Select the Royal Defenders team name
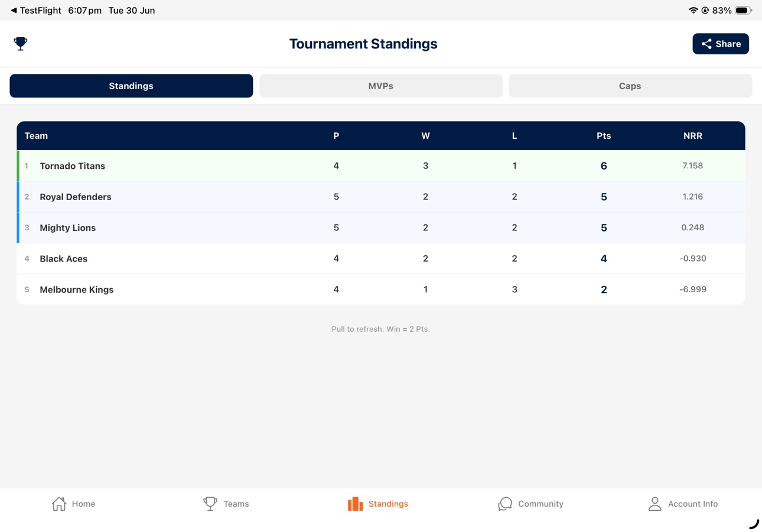This screenshot has height=532, width=762. pyautogui.click(x=76, y=197)
